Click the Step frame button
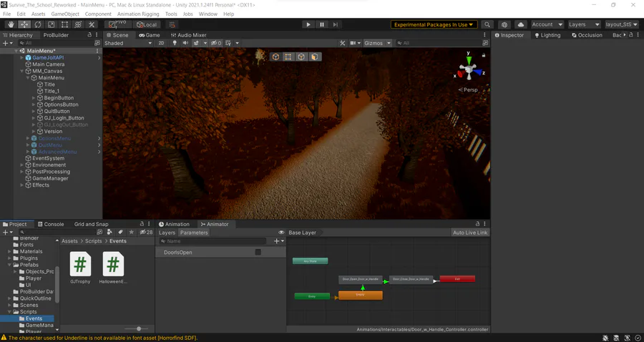644x342 pixels. [336, 24]
